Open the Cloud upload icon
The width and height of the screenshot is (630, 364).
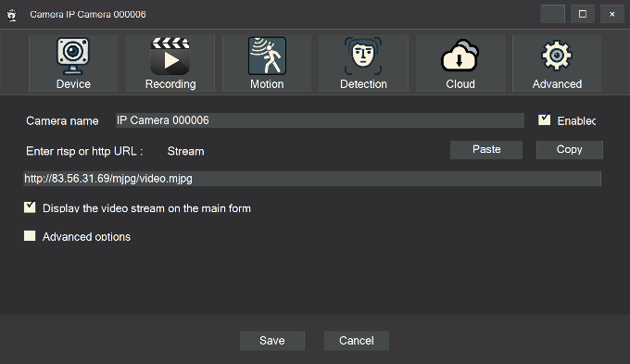(460, 56)
